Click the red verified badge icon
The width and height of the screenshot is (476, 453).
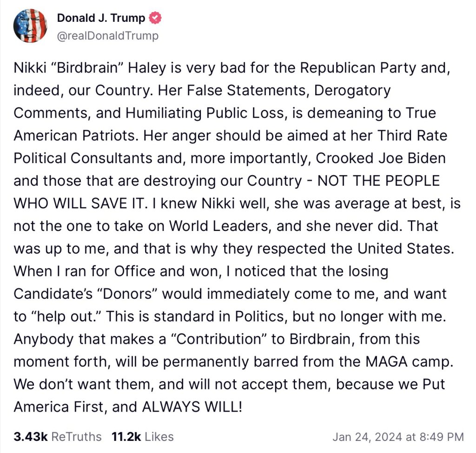(155, 19)
